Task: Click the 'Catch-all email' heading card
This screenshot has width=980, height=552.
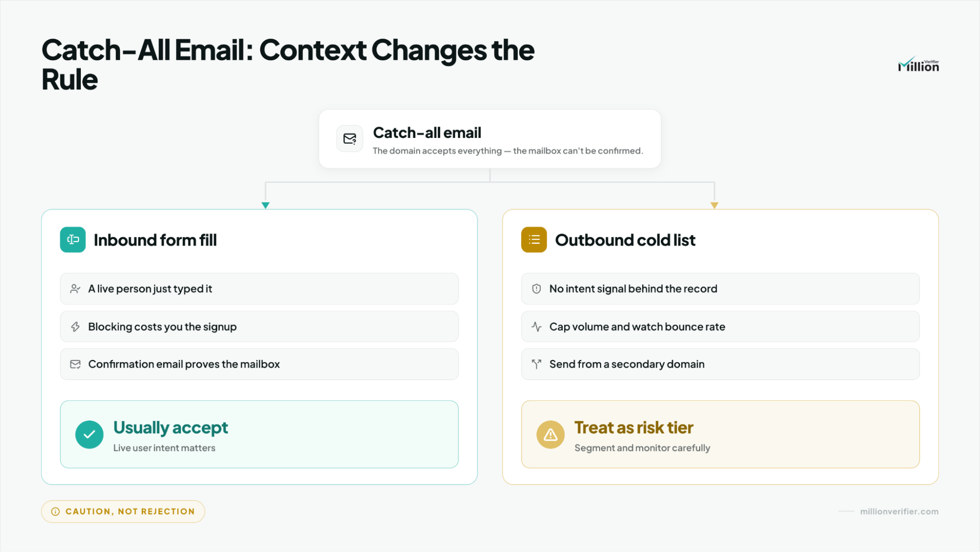Action: point(490,139)
